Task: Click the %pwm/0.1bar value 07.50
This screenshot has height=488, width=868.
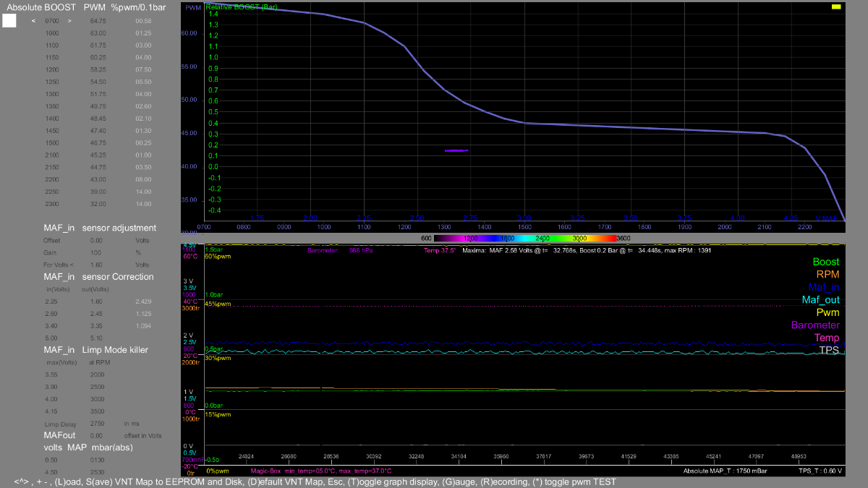Action: coord(143,69)
